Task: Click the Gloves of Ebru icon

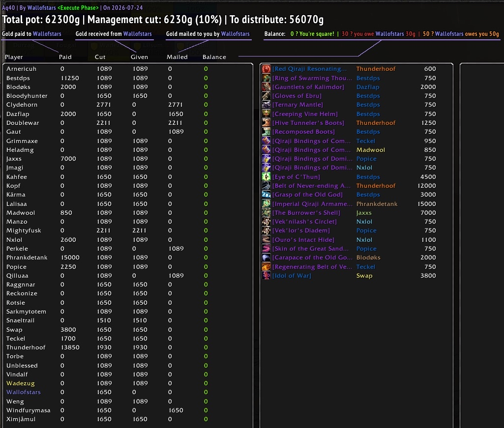Action: tap(266, 96)
